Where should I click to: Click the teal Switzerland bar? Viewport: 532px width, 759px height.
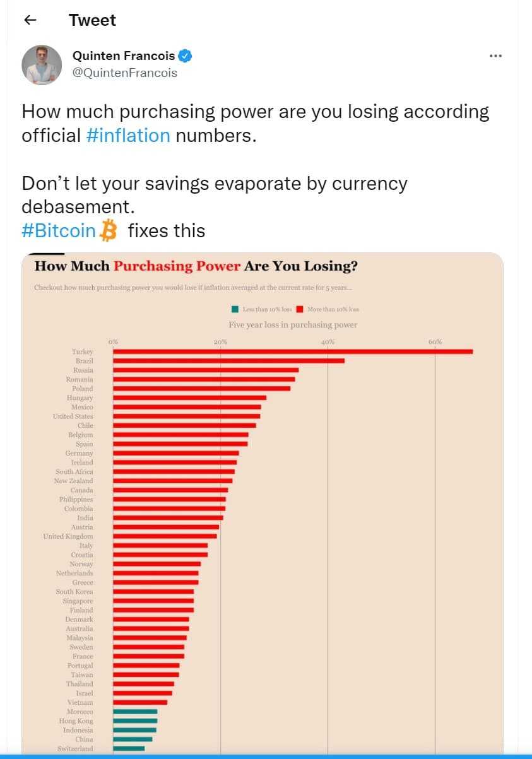129,748
